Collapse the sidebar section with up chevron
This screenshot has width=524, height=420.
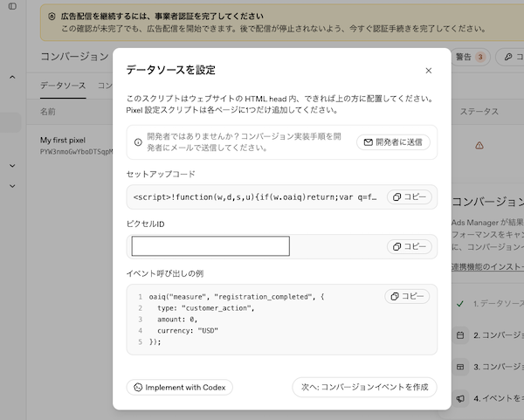(12, 77)
